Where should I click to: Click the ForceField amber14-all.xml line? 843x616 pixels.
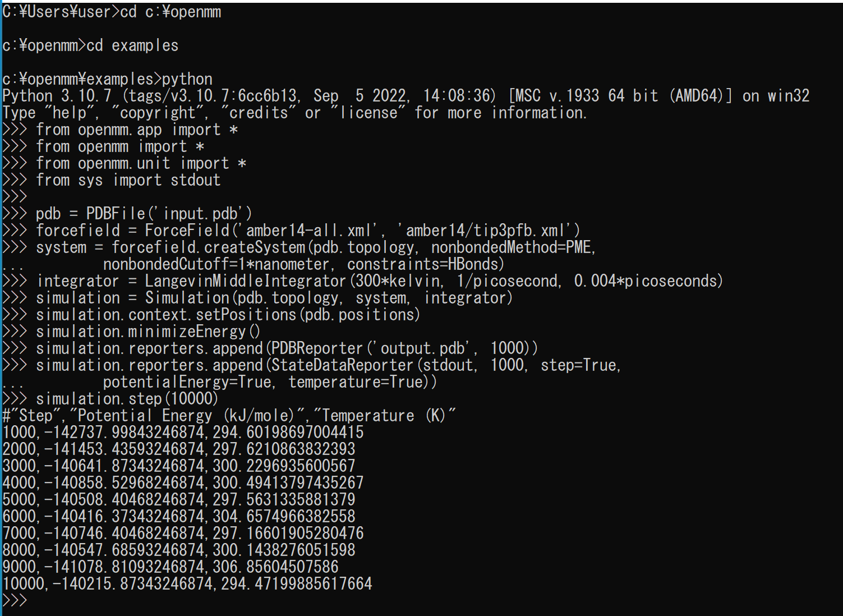click(x=291, y=231)
